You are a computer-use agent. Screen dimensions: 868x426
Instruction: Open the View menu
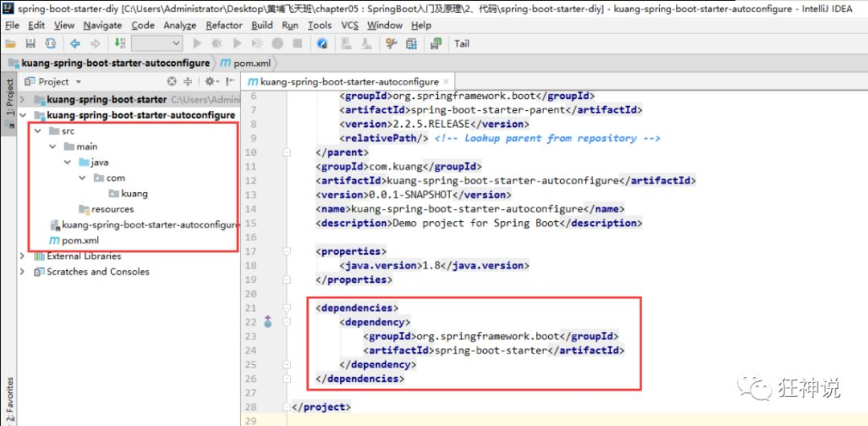click(x=64, y=26)
